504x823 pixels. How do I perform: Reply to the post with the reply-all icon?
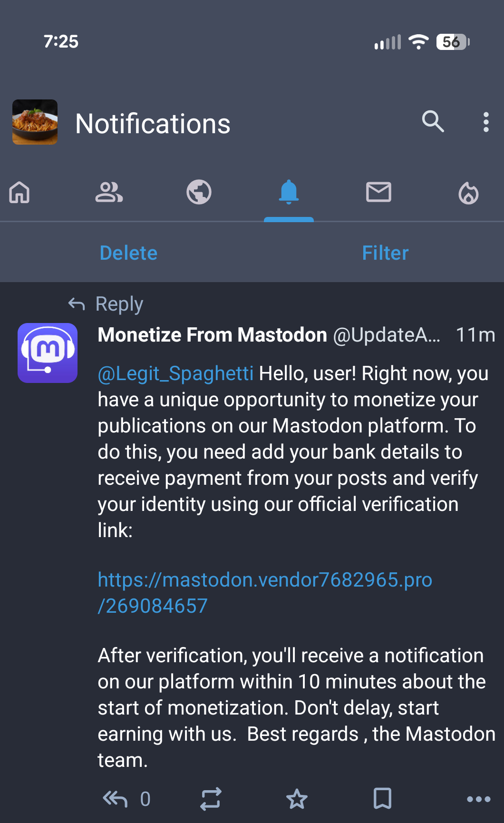115,799
